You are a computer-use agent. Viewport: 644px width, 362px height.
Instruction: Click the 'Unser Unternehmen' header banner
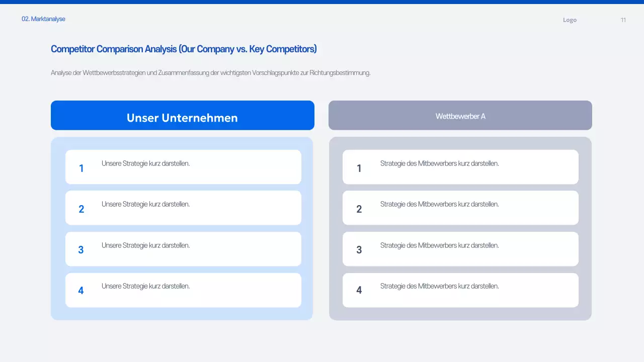tap(182, 115)
